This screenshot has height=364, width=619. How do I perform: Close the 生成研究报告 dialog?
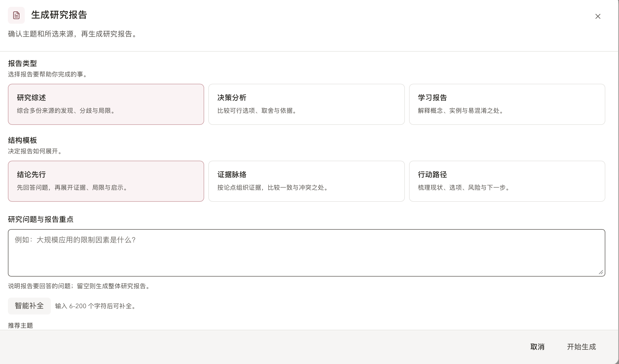tap(598, 16)
